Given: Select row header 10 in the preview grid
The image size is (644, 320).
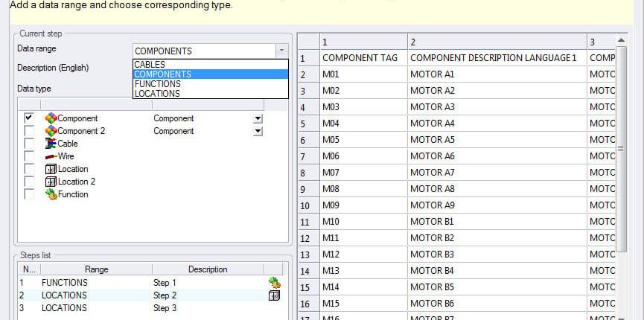Looking at the screenshot, I should coord(309,205).
